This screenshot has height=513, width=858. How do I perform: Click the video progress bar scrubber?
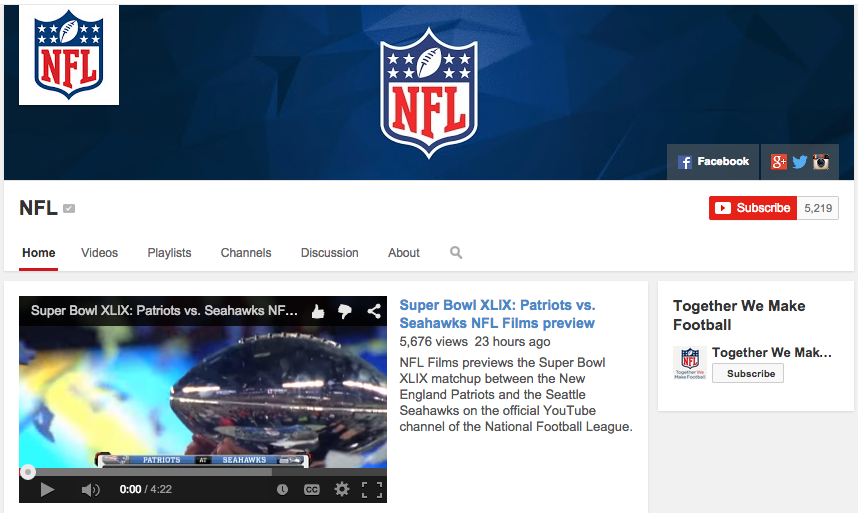tap(28, 472)
